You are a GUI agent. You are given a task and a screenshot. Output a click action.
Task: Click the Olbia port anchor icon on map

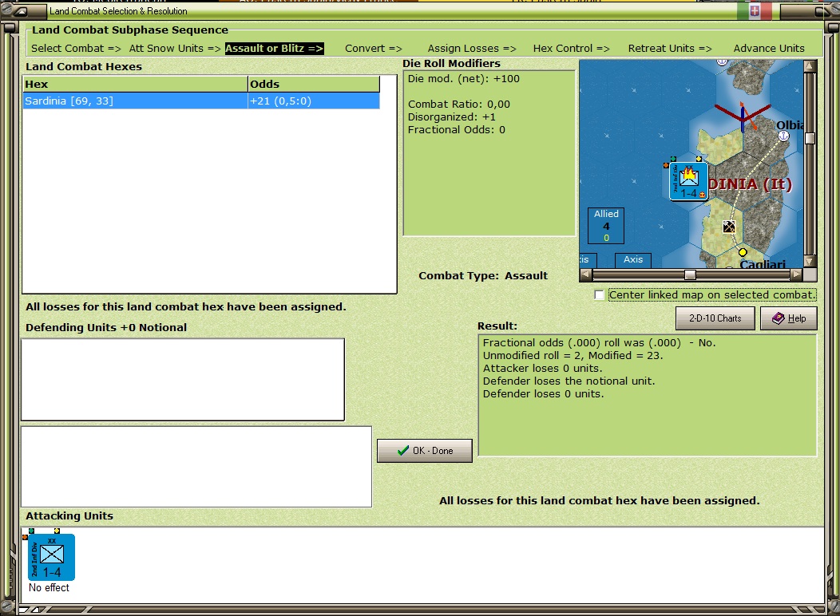click(x=783, y=136)
